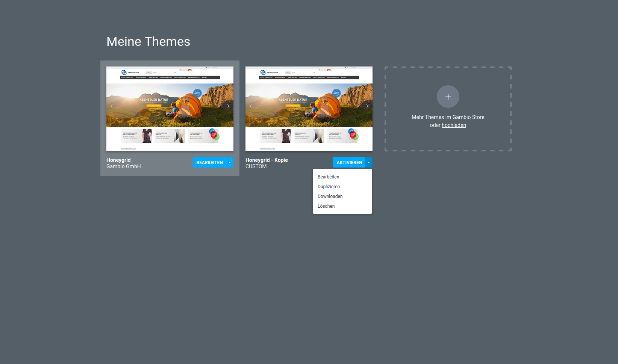Click left carousel arrow in Kopie preview
The height and width of the screenshot is (364, 618).
pyautogui.click(x=251, y=106)
